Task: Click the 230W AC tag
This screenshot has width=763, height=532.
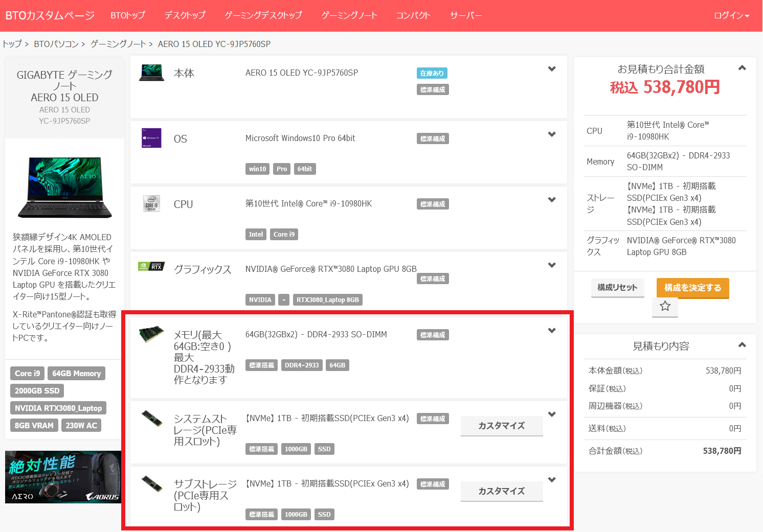Action: [81, 426]
